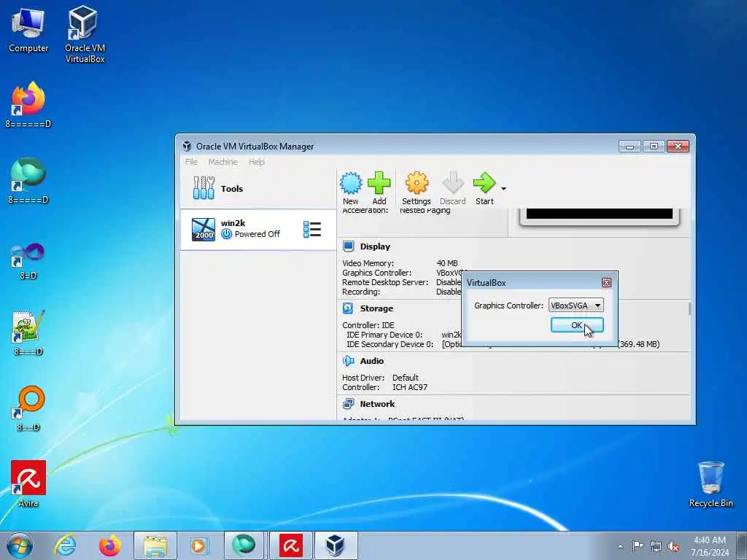Image resolution: width=747 pixels, height=560 pixels.
Task: Click the Storage section header
Action: tap(376, 308)
